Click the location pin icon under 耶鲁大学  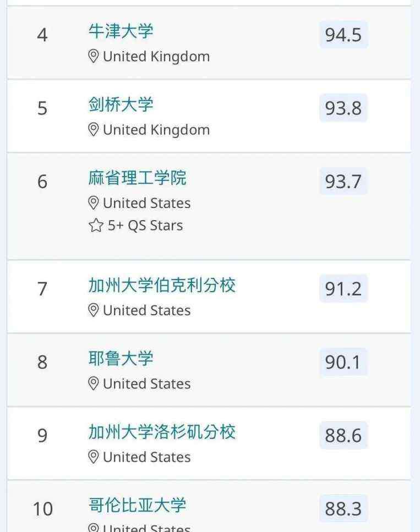[94, 383]
